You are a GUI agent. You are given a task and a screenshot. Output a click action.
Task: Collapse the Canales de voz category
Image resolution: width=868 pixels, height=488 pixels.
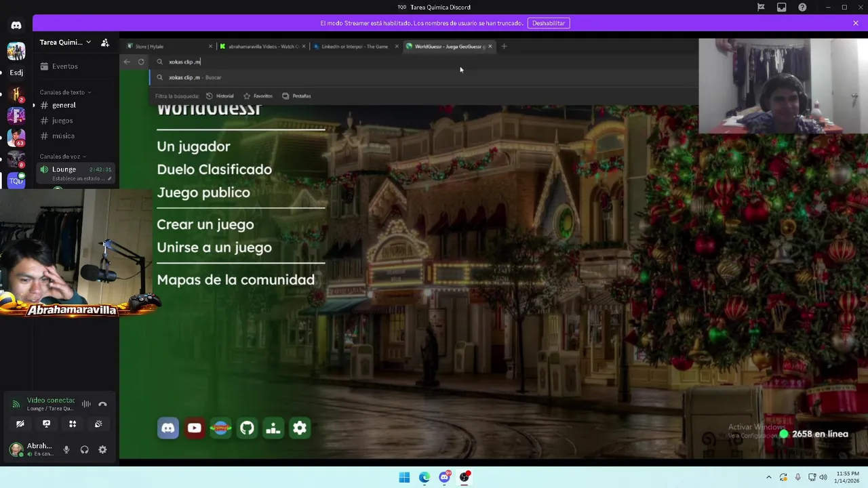62,157
